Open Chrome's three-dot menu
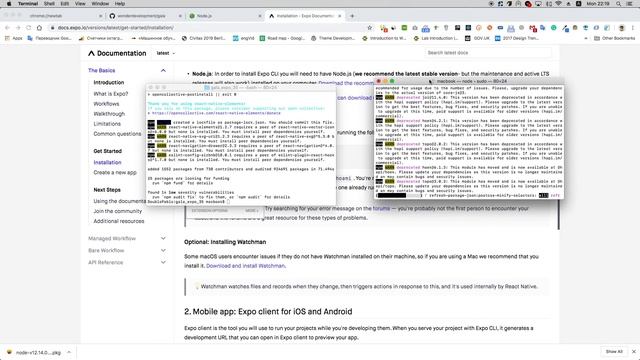The image size is (640, 360). [x=633, y=28]
